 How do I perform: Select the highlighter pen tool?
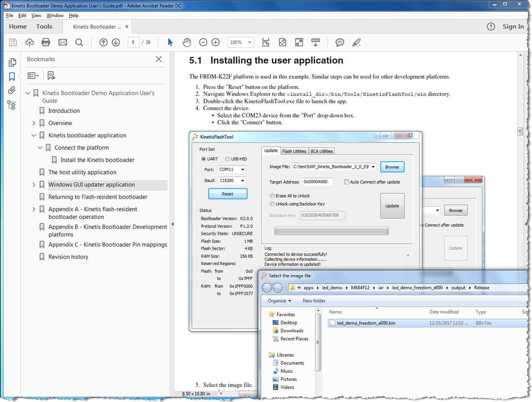coord(356,43)
